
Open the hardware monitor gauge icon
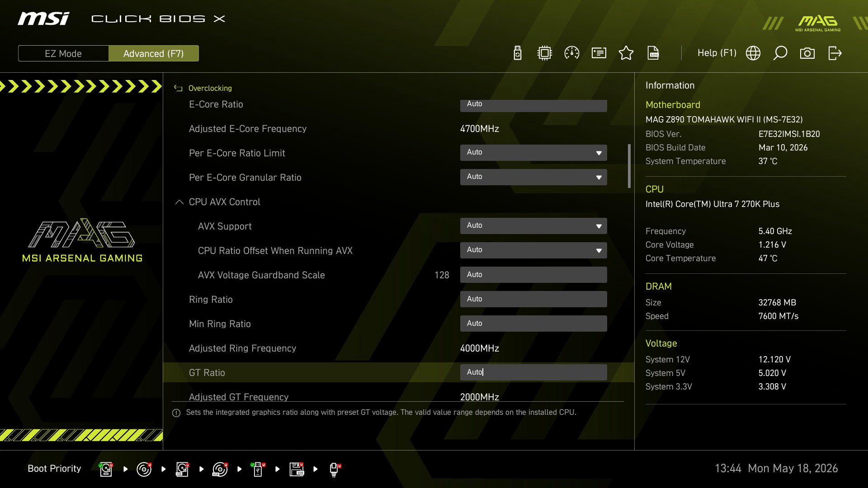(x=572, y=53)
